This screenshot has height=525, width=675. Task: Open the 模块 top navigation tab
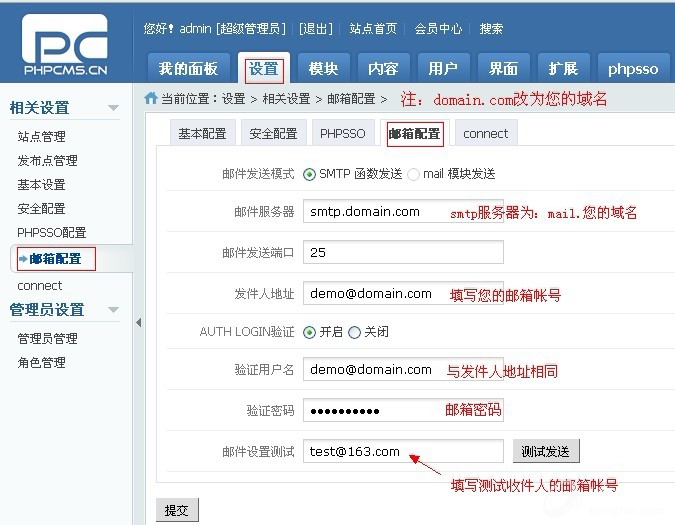323,69
